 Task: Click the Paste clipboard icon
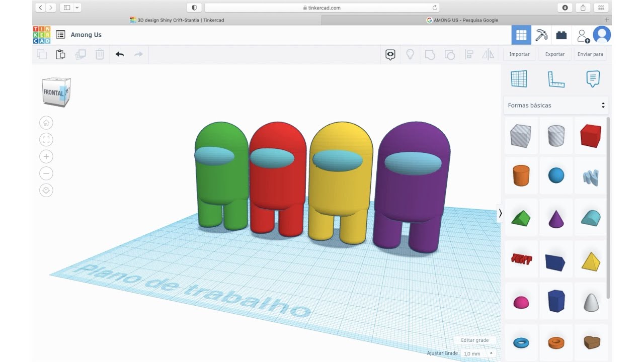pos(61,54)
